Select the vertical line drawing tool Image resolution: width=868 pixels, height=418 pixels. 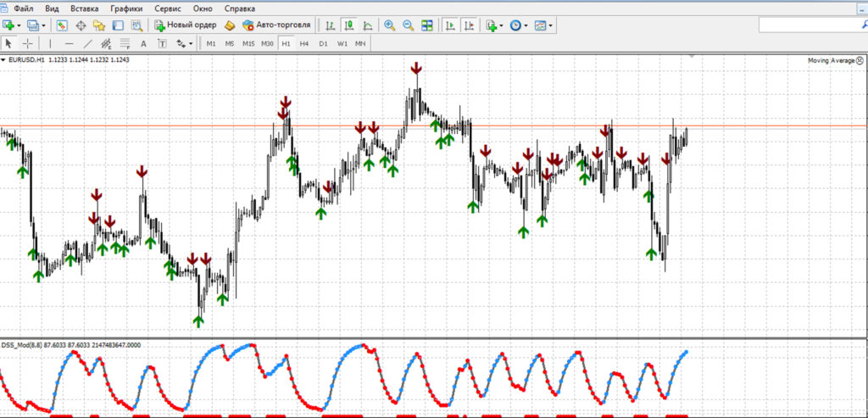(50, 43)
